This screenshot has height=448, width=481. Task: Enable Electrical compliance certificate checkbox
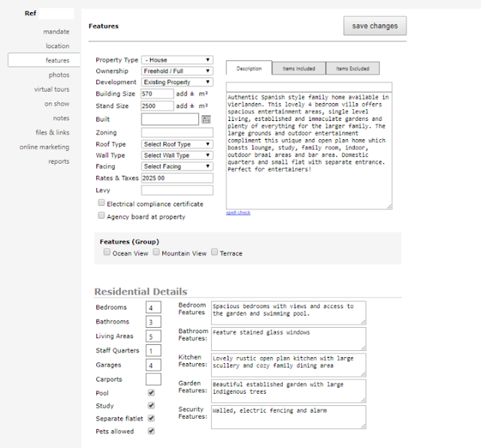tap(101, 203)
